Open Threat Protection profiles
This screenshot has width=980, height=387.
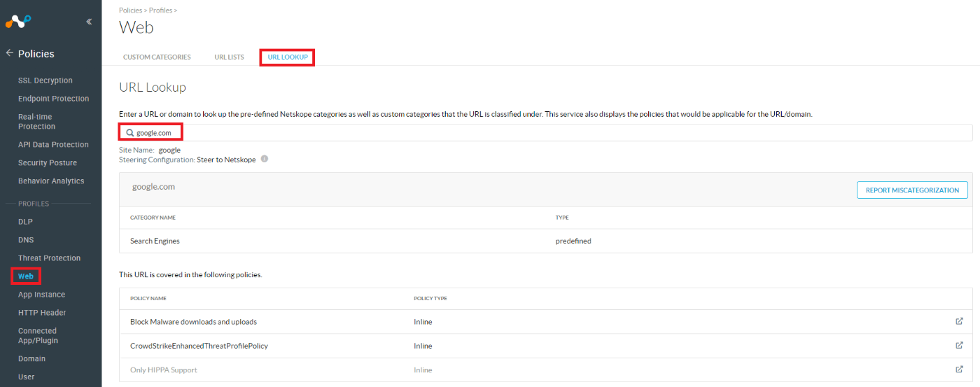coord(49,258)
